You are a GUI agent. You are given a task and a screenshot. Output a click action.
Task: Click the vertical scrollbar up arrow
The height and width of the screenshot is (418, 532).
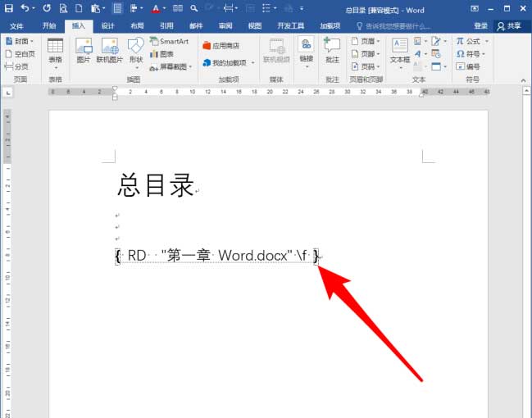526,91
